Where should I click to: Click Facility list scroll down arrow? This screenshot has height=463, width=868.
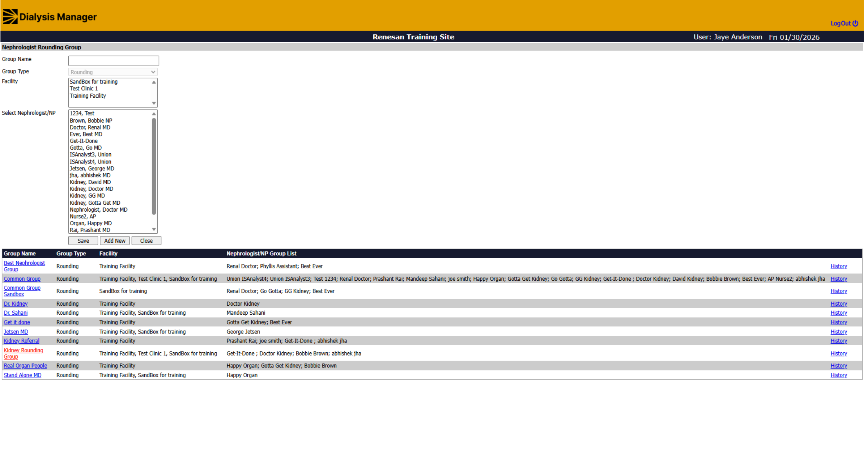[154, 103]
